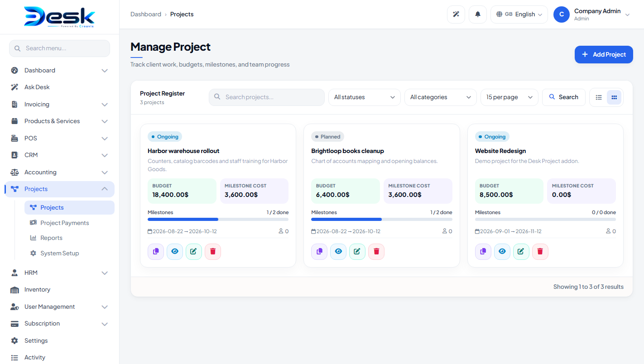Click the Harbor warehouse rollout milestones progress bar
This screenshot has width=644, height=364.
tap(218, 219)
